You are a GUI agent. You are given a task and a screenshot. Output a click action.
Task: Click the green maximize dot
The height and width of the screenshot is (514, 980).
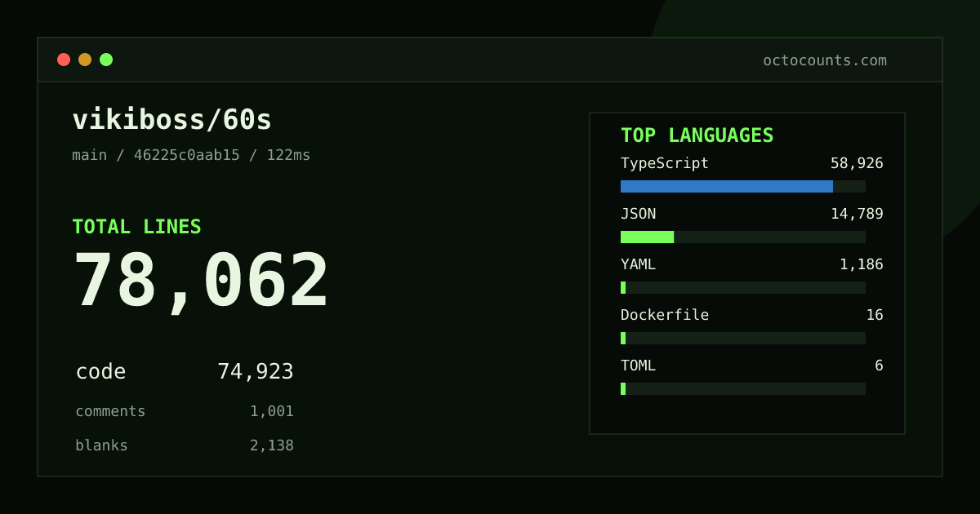click(106, 60)
